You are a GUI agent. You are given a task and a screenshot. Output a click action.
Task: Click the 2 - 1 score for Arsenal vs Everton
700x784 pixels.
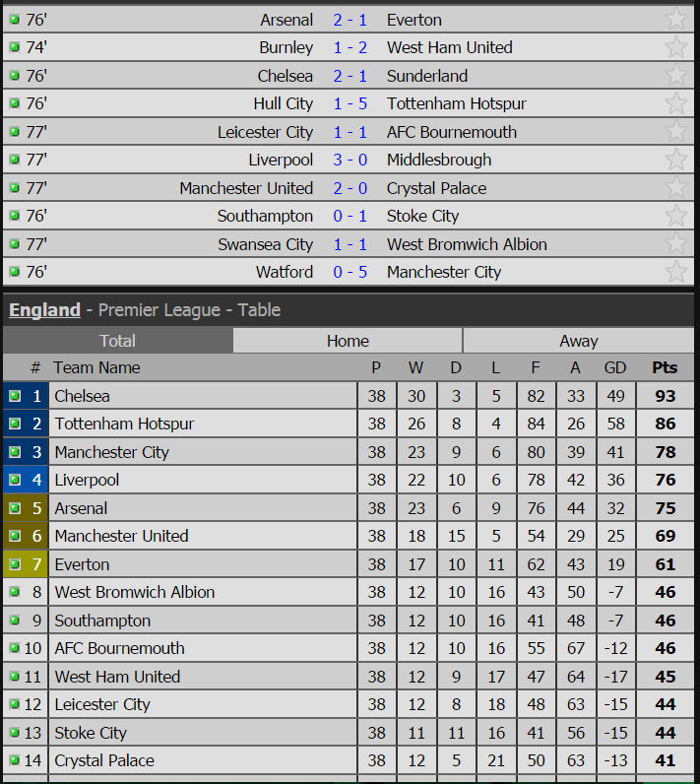(x=350, y=20)
